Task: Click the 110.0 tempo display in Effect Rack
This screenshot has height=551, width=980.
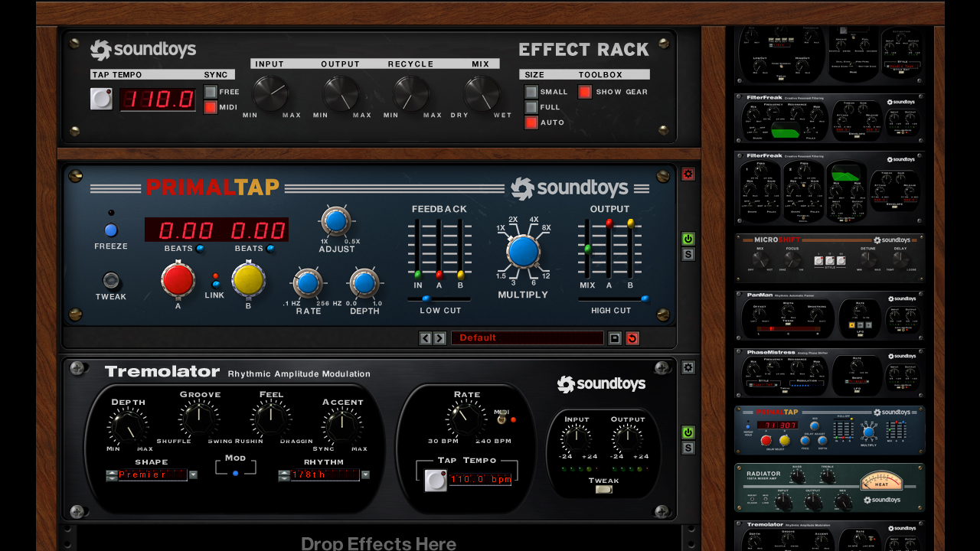Action: tap(158, 99)
